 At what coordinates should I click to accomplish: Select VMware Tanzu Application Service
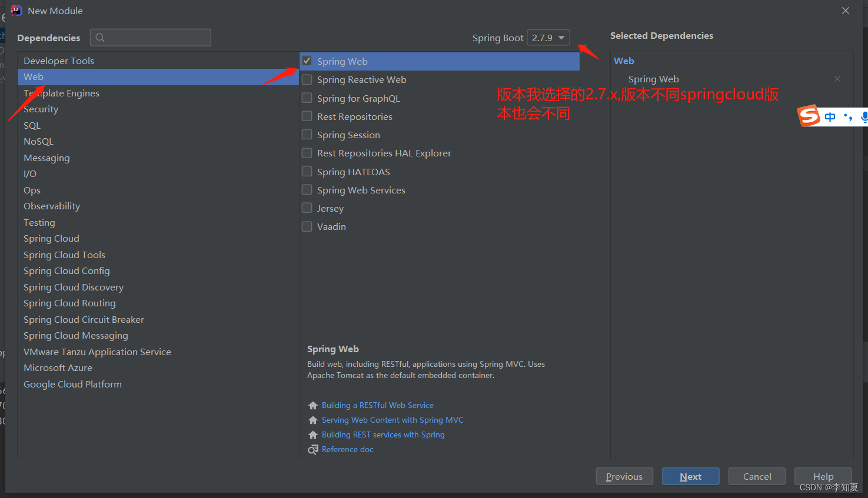click(158, 352)
